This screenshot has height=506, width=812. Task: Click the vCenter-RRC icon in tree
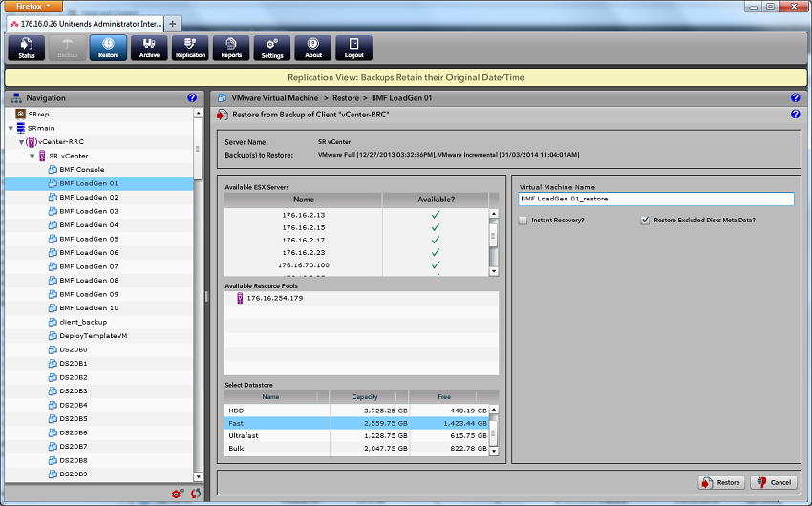[x=32, y=141]
